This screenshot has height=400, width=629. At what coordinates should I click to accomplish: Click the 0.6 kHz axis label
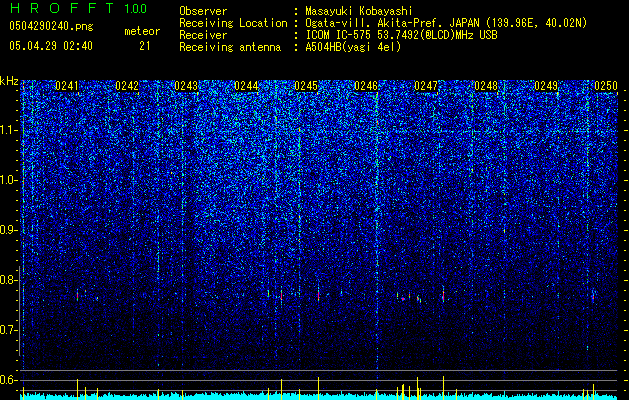click(x=9, y=380)
